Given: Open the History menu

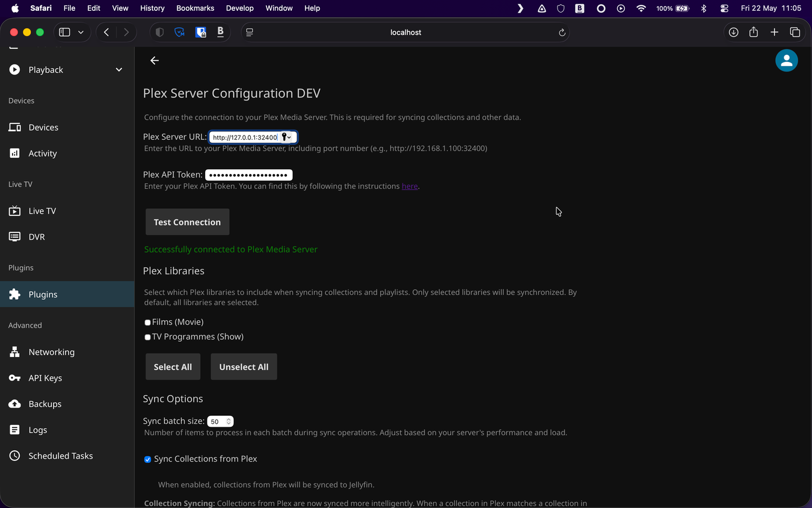Looking at the screenshot, I should tap(152, 8).
